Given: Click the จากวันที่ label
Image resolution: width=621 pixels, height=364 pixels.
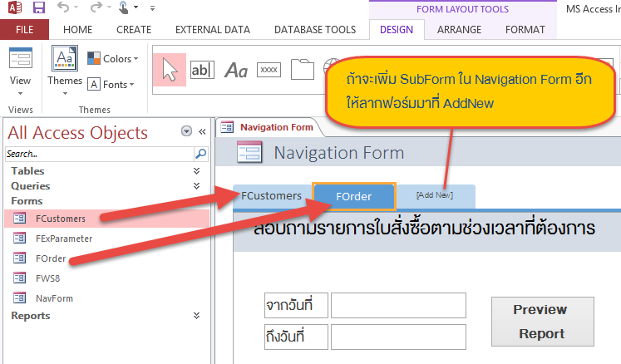Looking at the screenshot, I should point(296,305).
